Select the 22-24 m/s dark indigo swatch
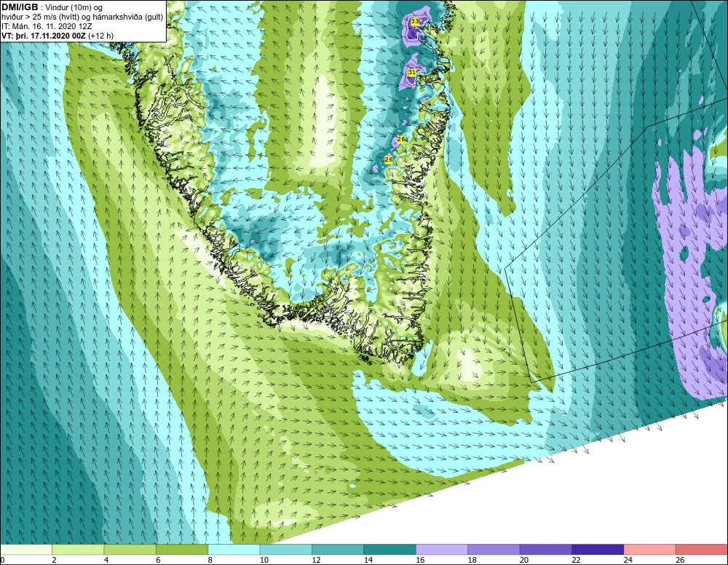 point(598,550)
